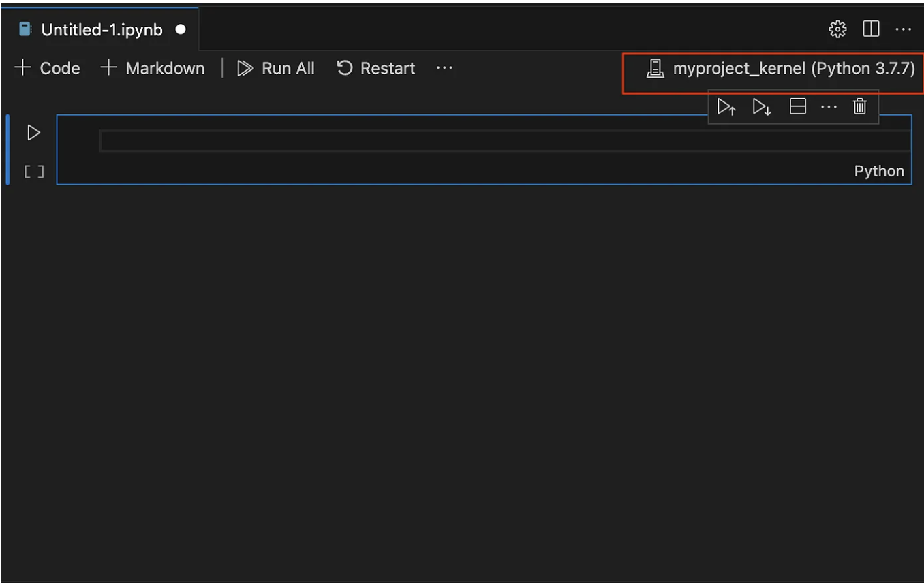The image size is (924, 583).
Task: Restart the notebook kernel
Action: [x=375, y=67]
